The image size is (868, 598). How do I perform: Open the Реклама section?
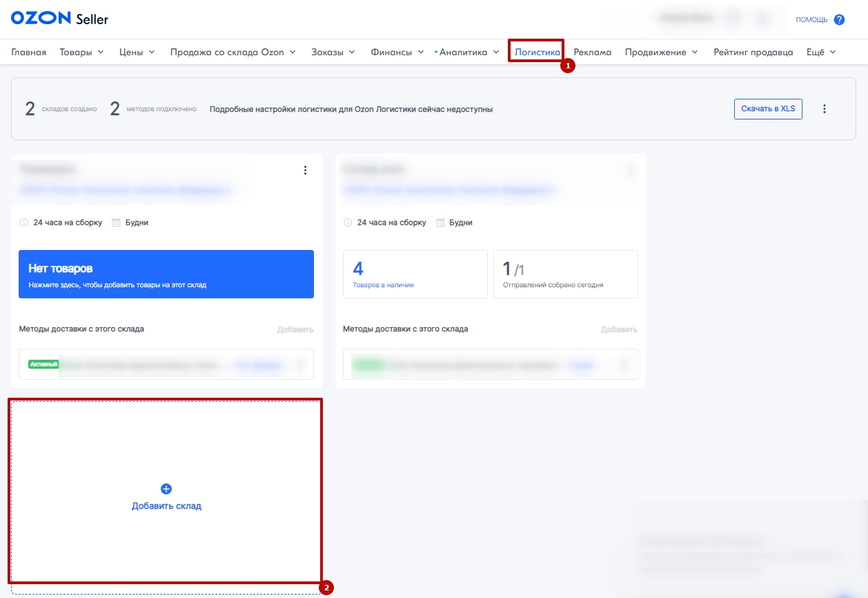[x=593, y=52]
